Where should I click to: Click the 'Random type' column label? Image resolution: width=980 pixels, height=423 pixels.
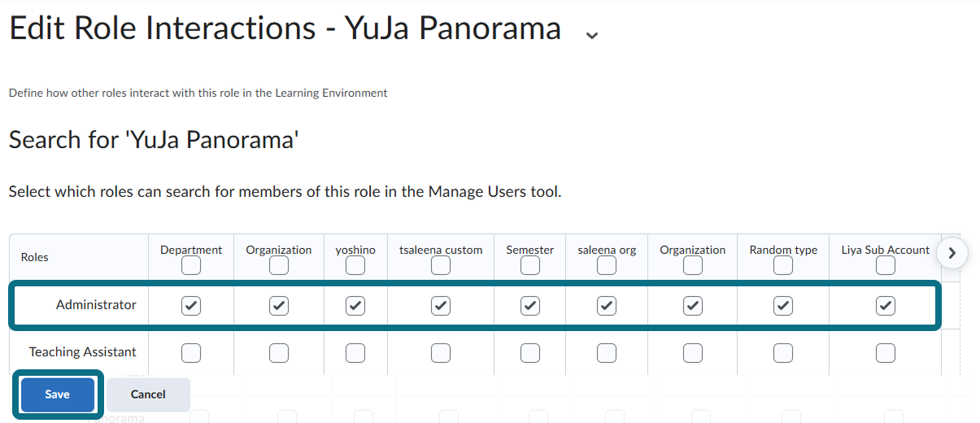pyautogui.click(x=783, y=250)
